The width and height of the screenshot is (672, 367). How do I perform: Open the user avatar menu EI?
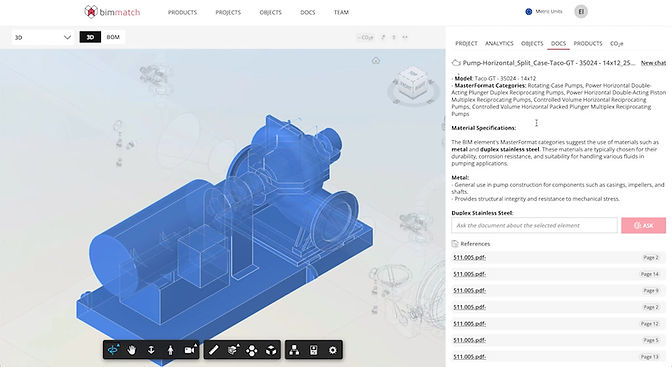pos(581,12)
